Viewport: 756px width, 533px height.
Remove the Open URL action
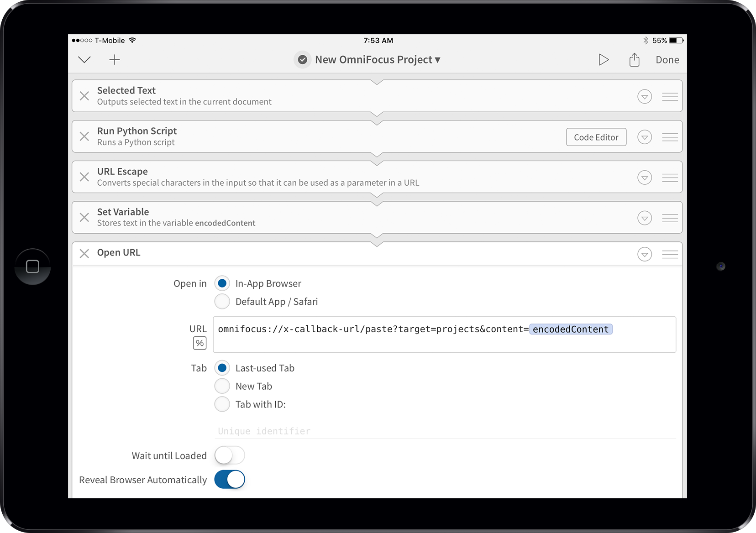[84, 253]
